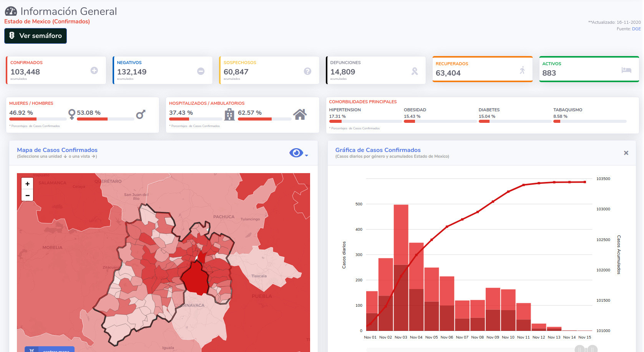Click the QUERÉTARO label on the map
Image resolution: width=644 pixels, height=352 pixels.
pyautogui.click(x=108, y=181)
